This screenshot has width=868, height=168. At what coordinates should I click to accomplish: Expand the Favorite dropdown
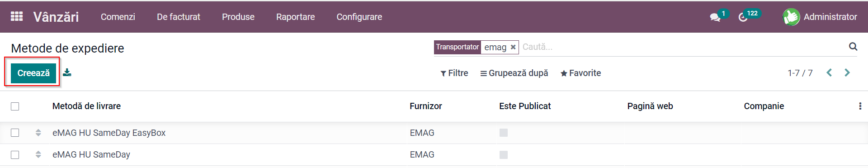pyautogui.click(x=580, y=73)
